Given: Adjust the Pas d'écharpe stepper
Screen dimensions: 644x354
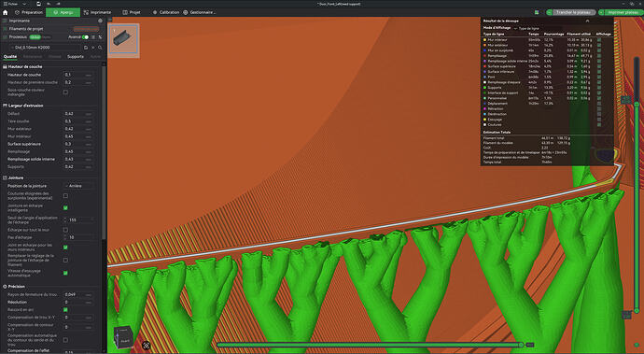Looking at the screenshot, I should click(x=65, y=237).
